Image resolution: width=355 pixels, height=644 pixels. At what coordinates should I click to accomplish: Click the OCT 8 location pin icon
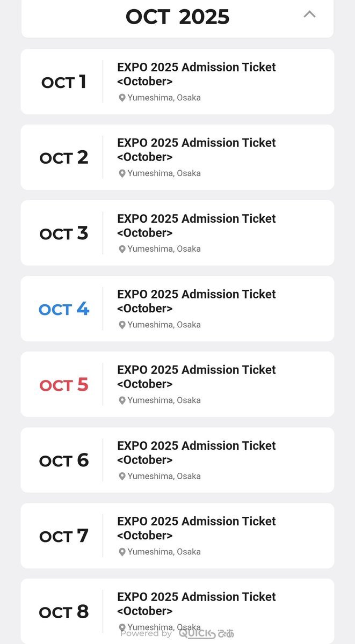[x=122, y=627]
